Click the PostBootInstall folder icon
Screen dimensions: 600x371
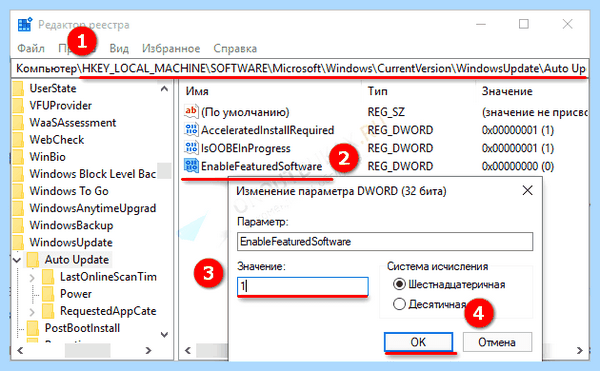point(33,328)
